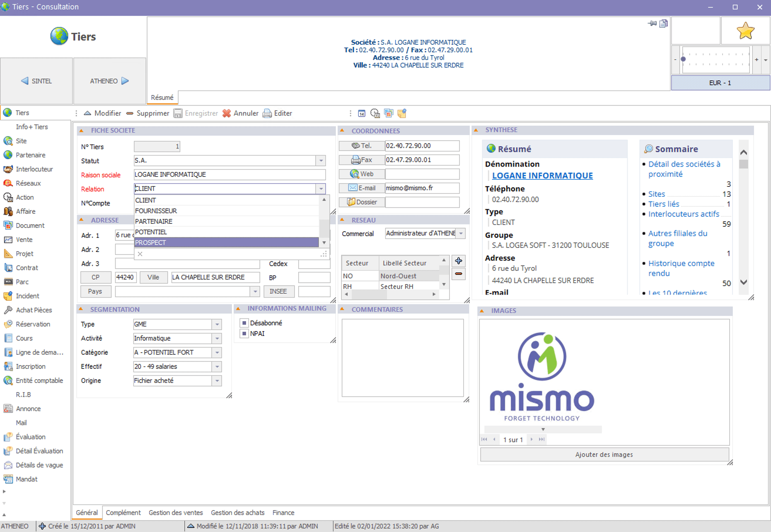The width and height of the screenshot is (771, 532).
Task: Open Affaire in the sidebar
Action: pos(25,211)
